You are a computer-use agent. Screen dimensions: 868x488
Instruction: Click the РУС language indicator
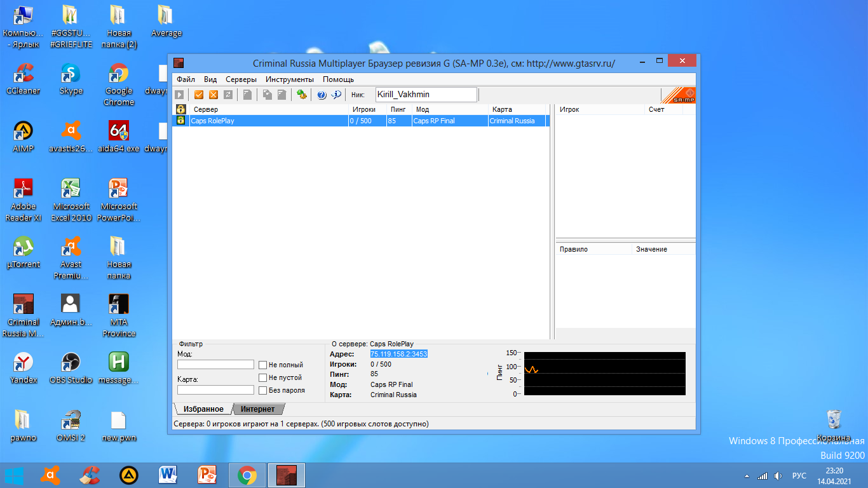[x=799, y=476]
